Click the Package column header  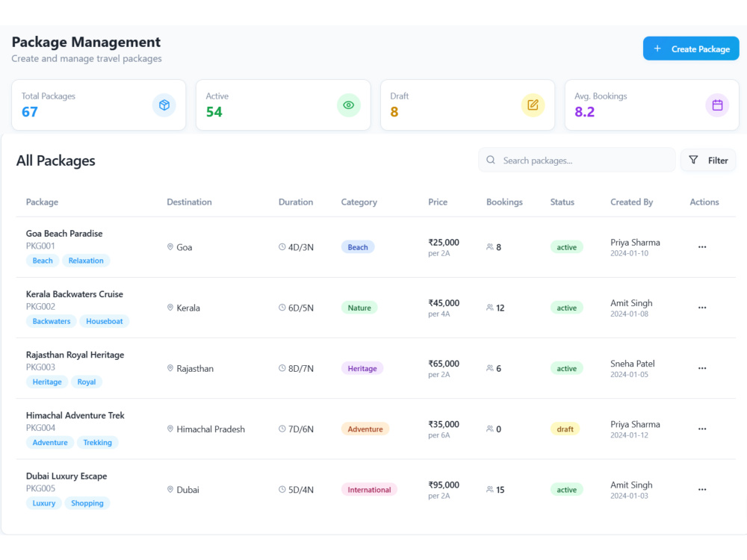[42, 202]
